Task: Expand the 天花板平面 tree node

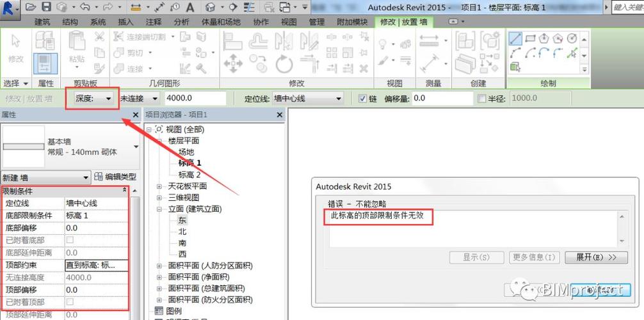Action: [159, 186]
